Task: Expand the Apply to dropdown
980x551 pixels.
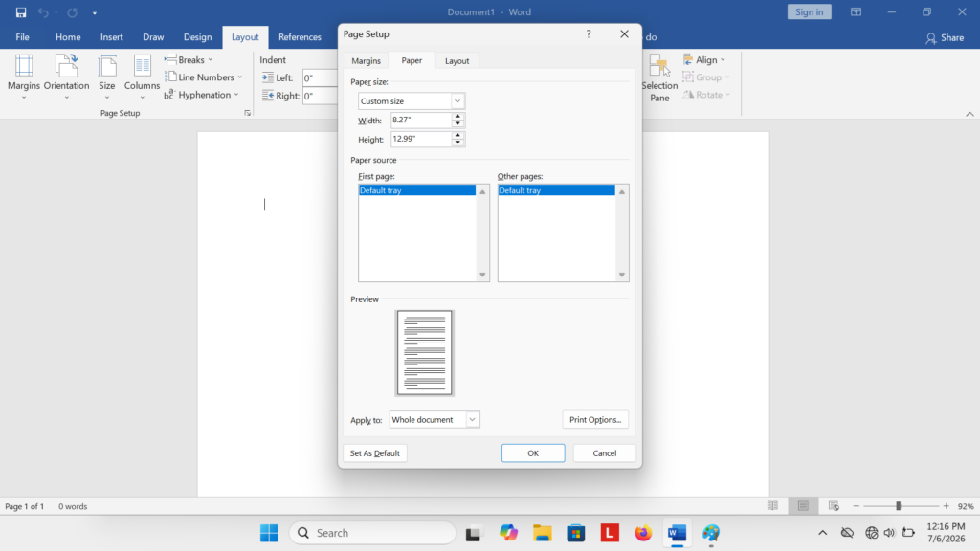Action: pos(473,420)
